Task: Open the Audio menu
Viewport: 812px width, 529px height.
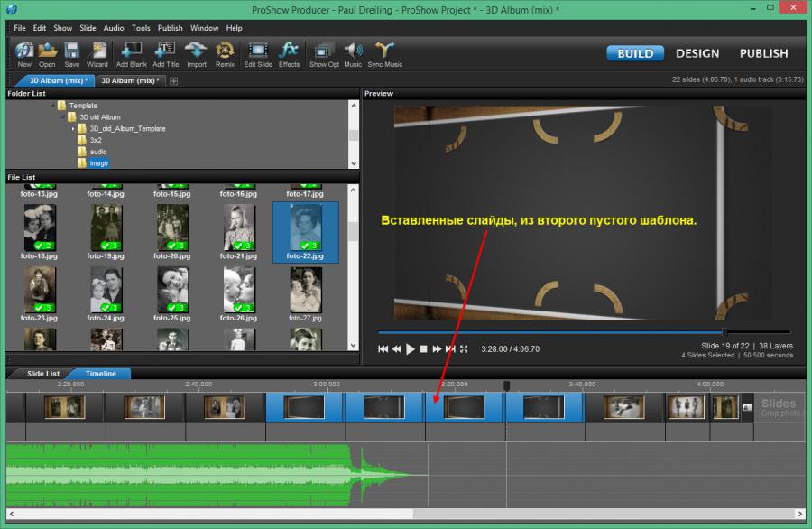Action: [114, 28]
